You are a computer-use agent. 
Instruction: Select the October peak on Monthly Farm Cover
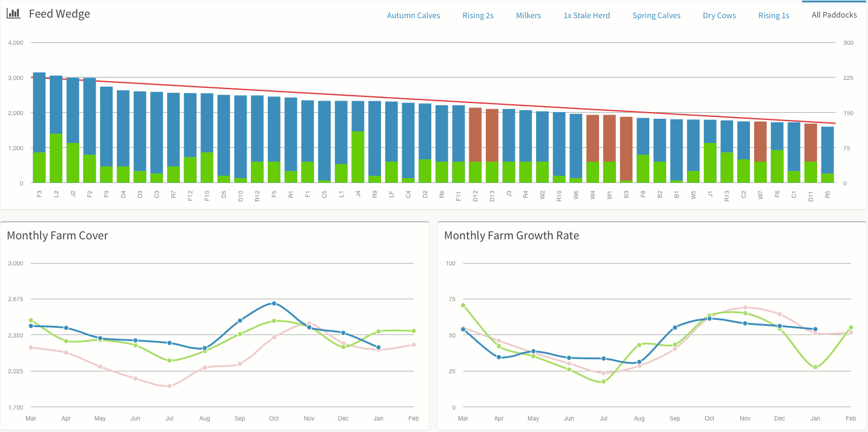tap(274, 302)
